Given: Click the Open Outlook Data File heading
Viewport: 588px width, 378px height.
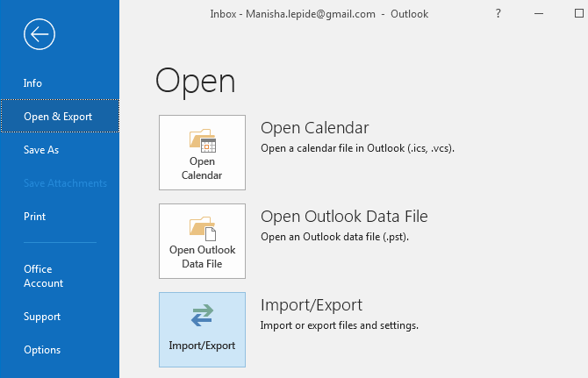Looking at the screenshot, I should pos(344,216).
